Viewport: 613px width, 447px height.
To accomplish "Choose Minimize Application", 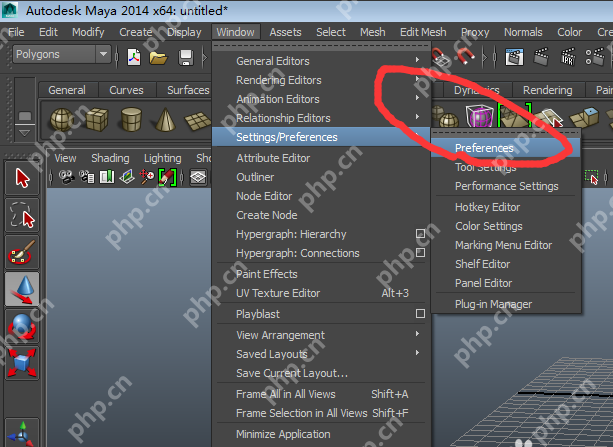I will pos(321,434).
